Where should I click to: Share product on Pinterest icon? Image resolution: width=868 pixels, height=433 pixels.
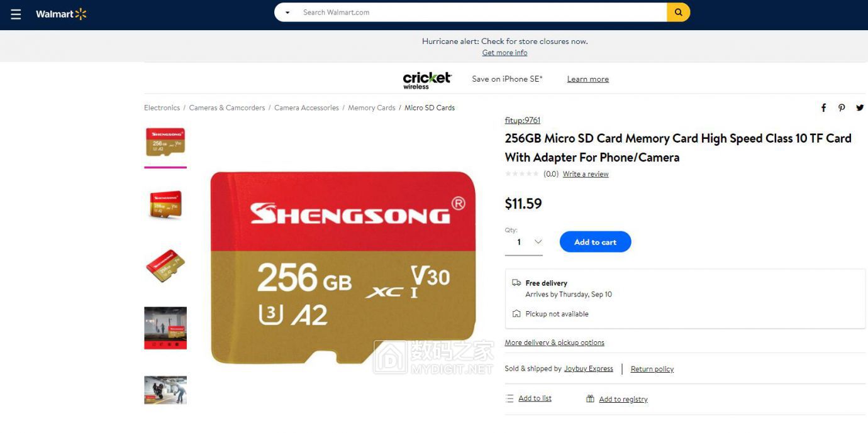click(842, 107)
